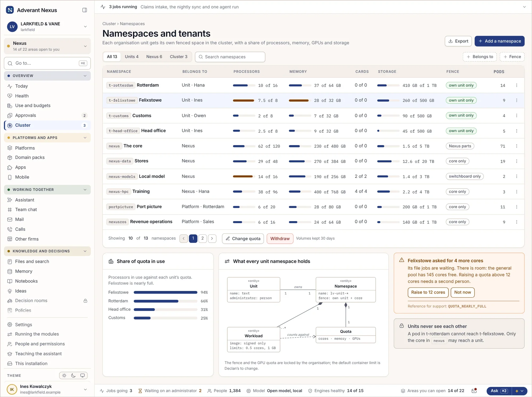Add a Fence filter chip
The image size is (532, 397).
[x=512, y=57]
